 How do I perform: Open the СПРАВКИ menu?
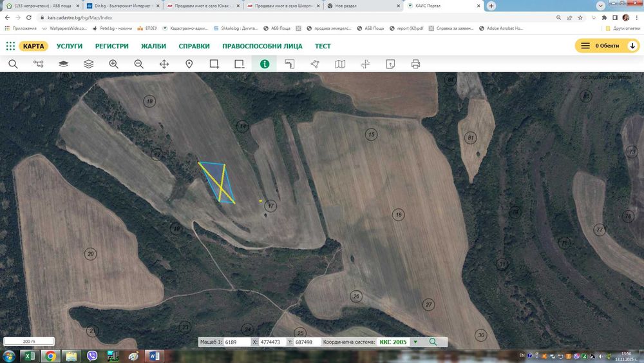click(x=194, y=46)
